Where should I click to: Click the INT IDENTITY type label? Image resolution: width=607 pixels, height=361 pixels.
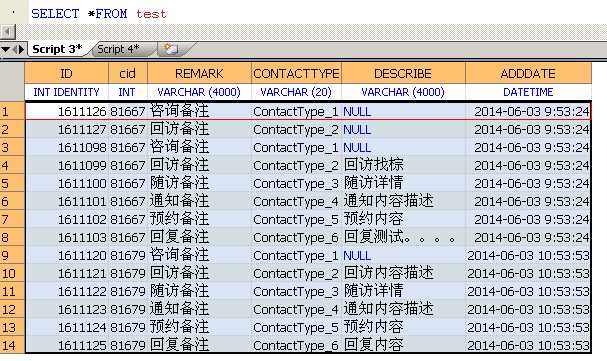[66, 92]
